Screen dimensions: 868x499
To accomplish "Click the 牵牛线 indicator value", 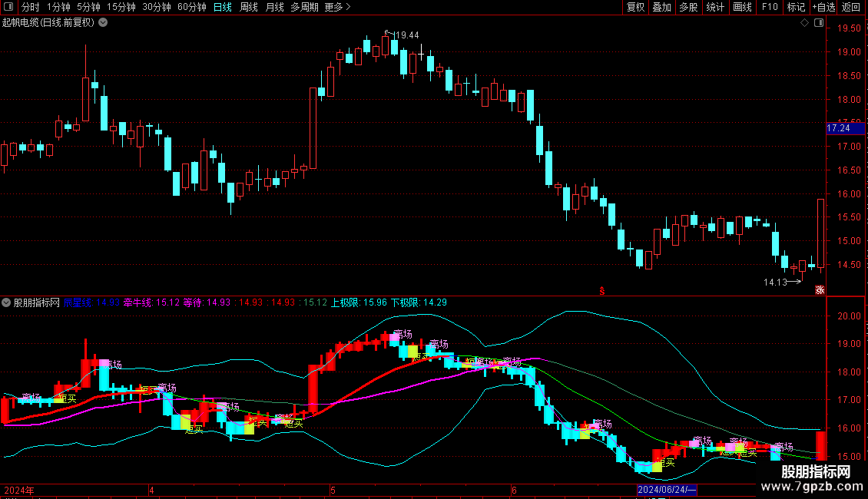I will pos(151,302).
